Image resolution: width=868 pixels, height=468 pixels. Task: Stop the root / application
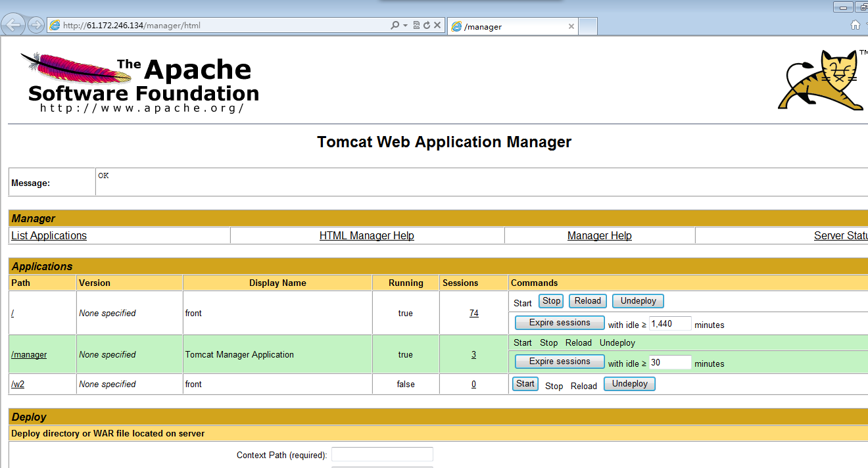click(551, 301)
